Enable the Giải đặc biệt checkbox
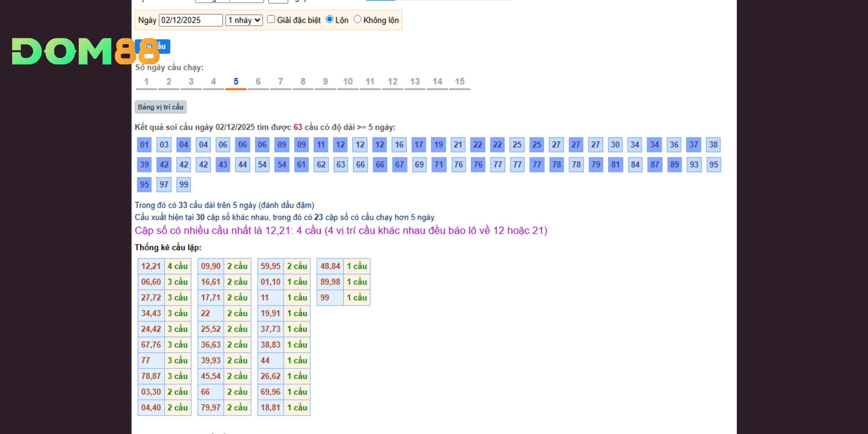 271,19
